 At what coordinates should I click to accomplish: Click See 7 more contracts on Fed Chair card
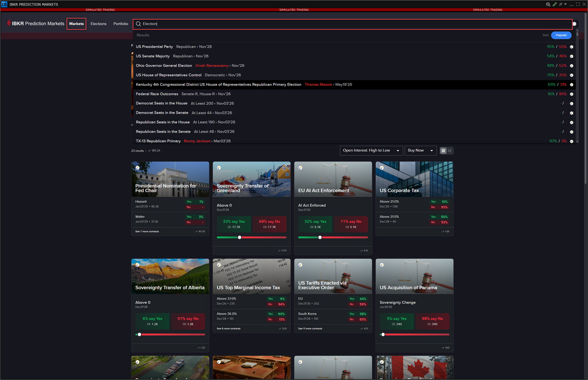pos(147,232)
